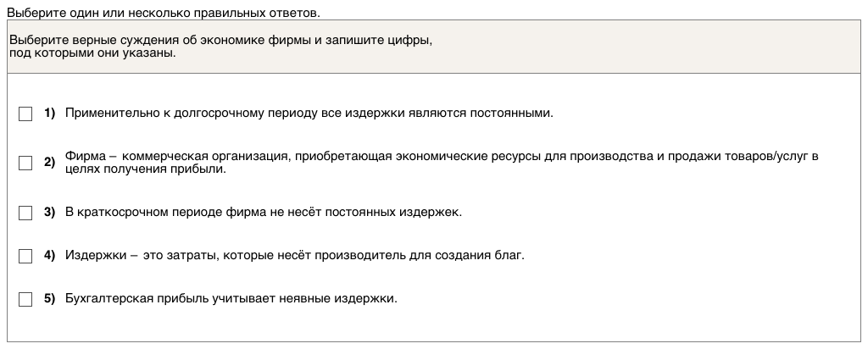
Task: Click the statement 'Издержки – это затраты'
Action: (x=295, y=256)
